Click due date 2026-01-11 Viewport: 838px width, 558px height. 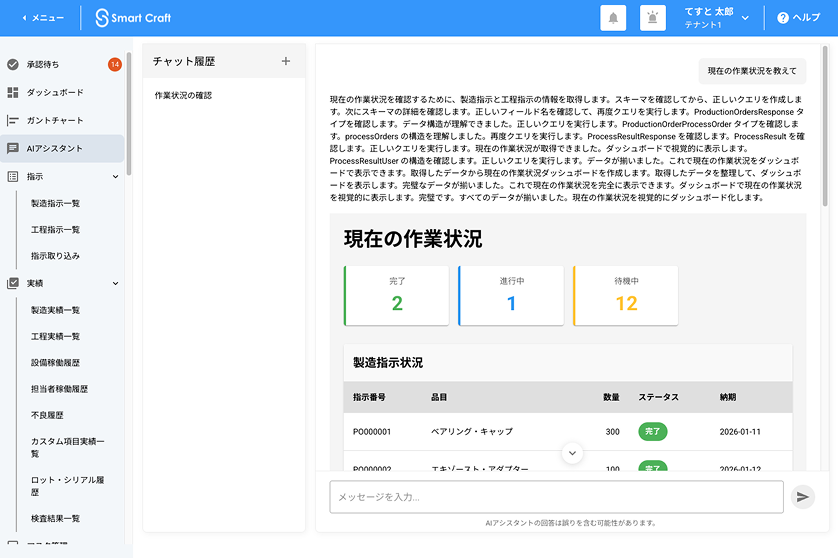(740, 431)
